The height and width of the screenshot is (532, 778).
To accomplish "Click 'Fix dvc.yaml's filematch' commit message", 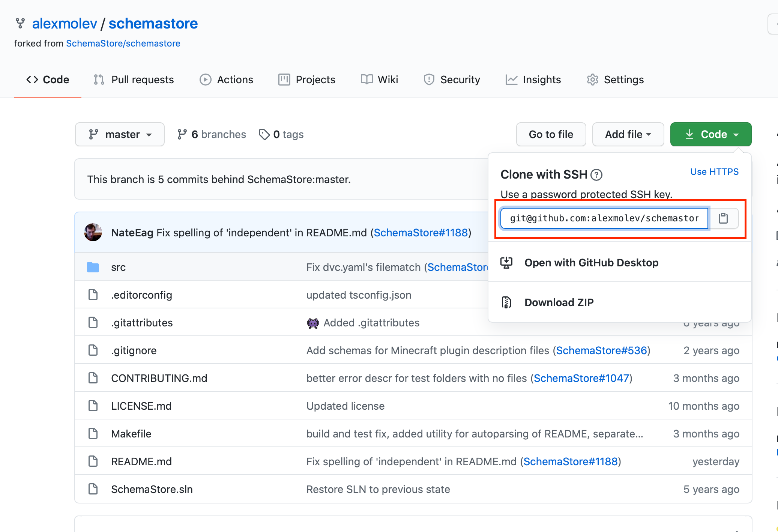I will point(363,267).
